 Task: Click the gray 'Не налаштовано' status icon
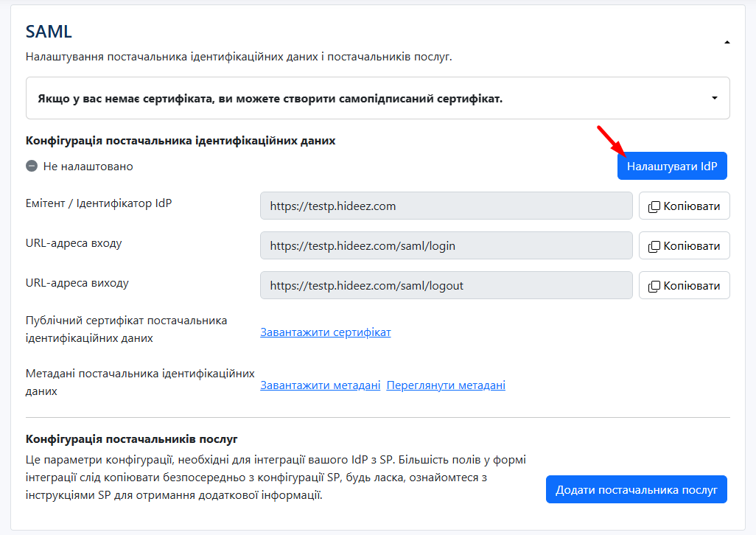tap(32, 167)
